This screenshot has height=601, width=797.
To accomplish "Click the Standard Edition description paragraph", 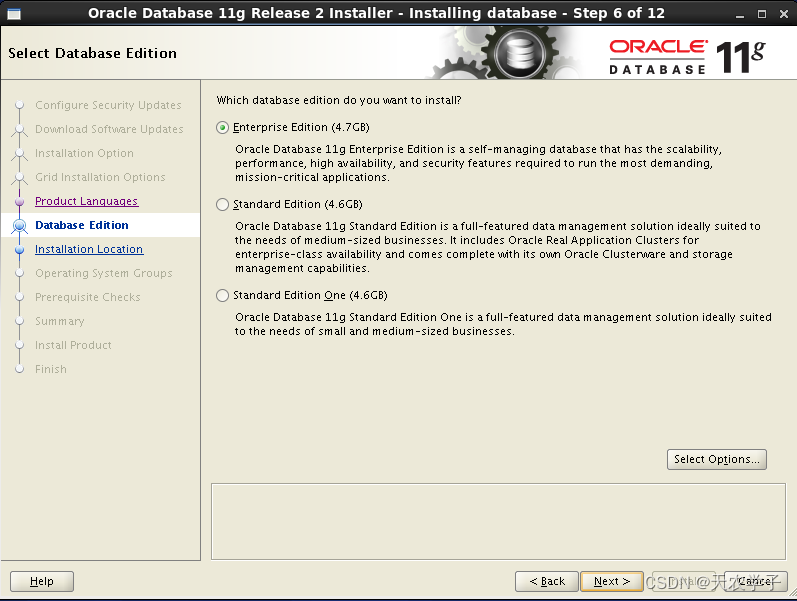I will click(x=498, y=247).
